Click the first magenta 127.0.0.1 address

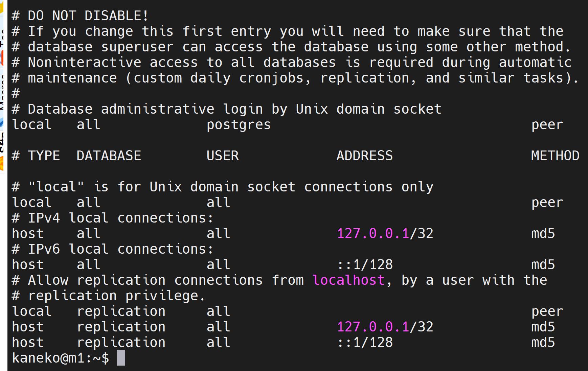pyautogui.click(x=373, y=233)
